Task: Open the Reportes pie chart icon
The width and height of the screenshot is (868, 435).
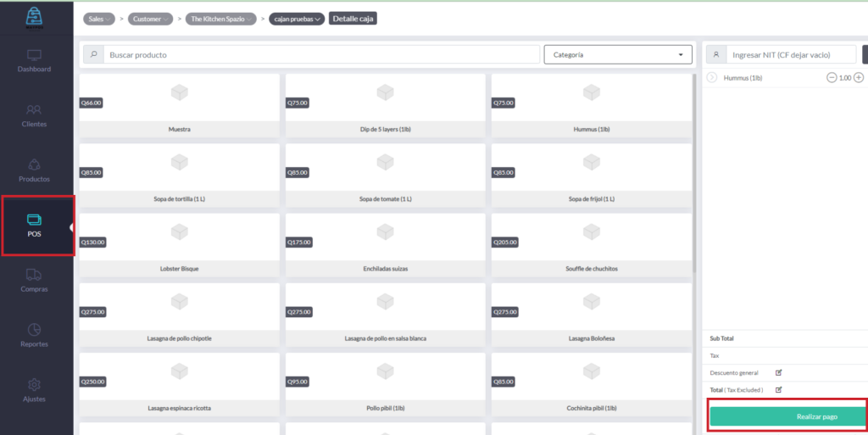Action: click(x=34, y=330)
